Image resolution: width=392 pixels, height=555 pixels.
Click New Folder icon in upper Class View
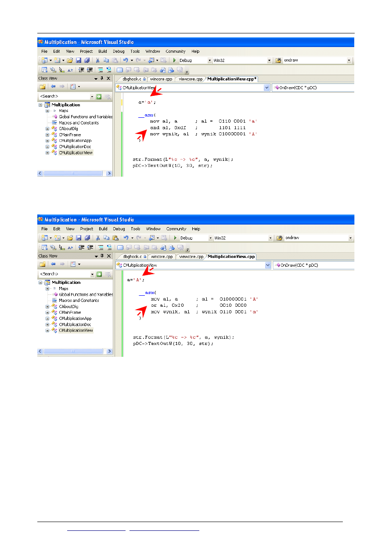pyautogui.click(x=43, y=87)
